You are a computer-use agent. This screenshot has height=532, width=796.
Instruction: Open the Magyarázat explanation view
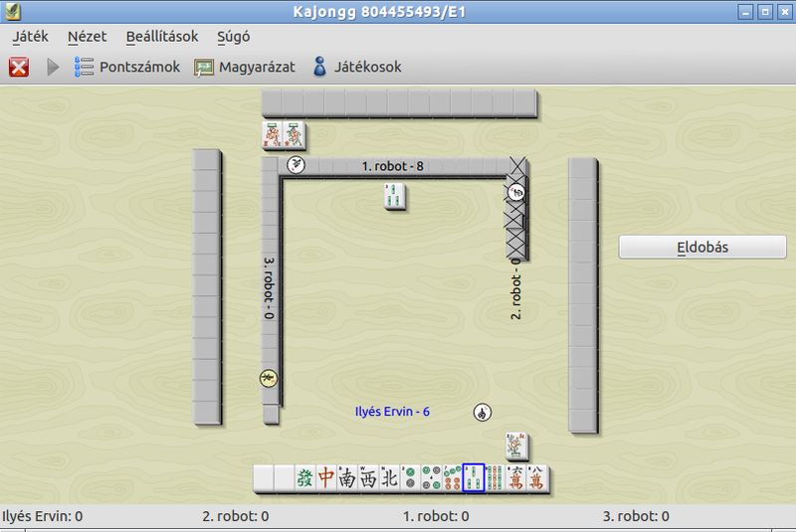tap(244, 67)
